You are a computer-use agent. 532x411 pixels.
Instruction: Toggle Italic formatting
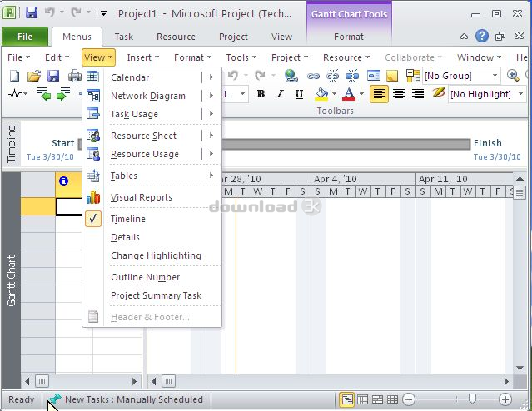pyautogui.click(x=280, y=94)
